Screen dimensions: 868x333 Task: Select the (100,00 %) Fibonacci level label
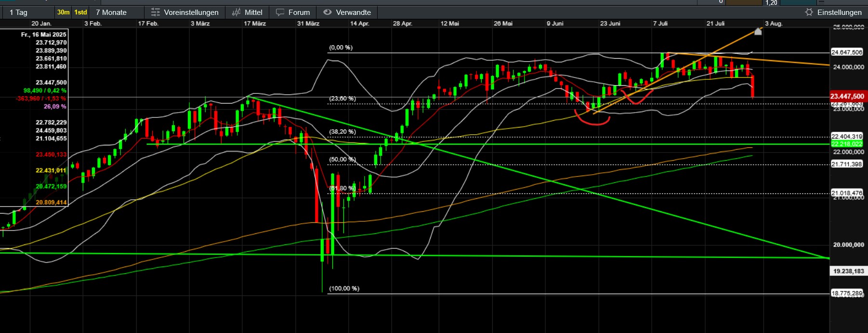344,288
